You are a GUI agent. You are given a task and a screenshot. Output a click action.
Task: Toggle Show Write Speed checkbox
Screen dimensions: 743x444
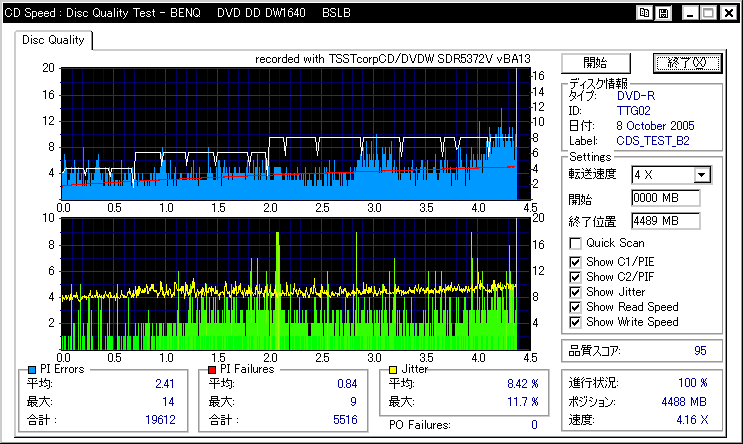tap(575, 322)
